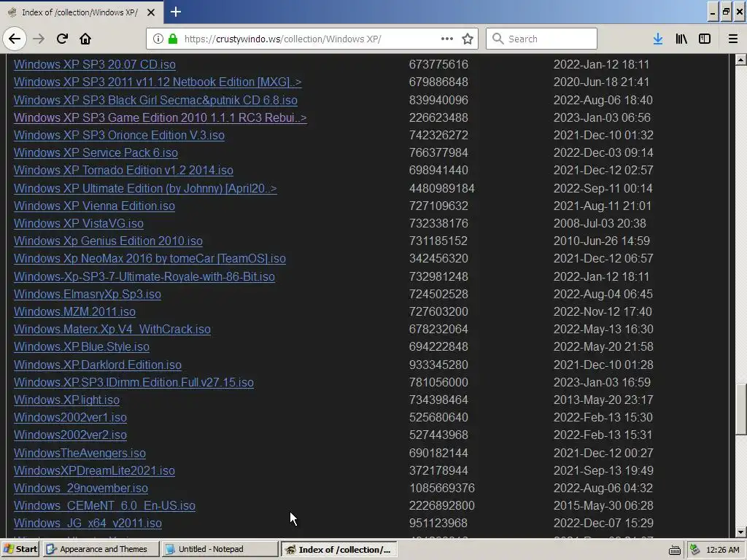
Task: Open Windows.XP.Blue.Style.iso link
Action: [82, 346]
